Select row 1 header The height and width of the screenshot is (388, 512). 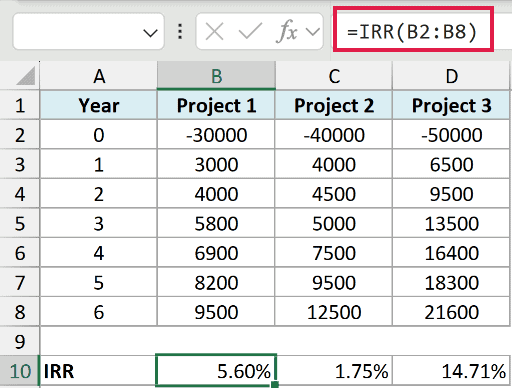coord(20,105)
